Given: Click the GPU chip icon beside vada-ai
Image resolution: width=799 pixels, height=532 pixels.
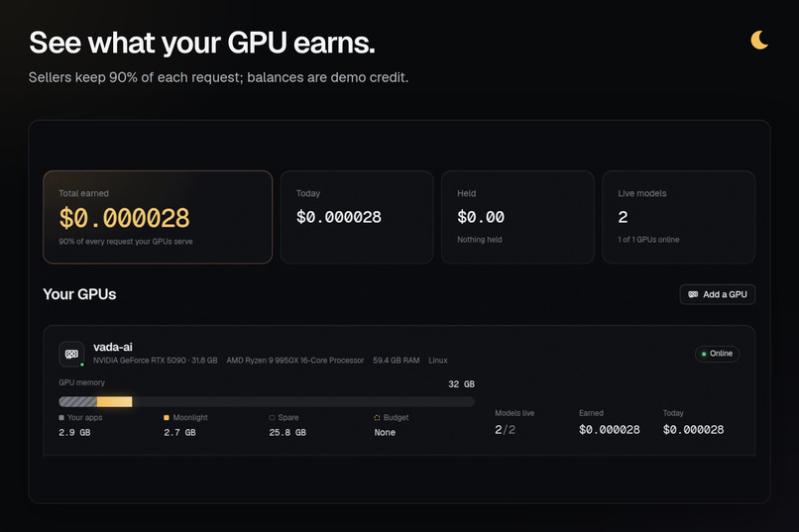Looking at the screenshot, I should click(x=71, y=354).
